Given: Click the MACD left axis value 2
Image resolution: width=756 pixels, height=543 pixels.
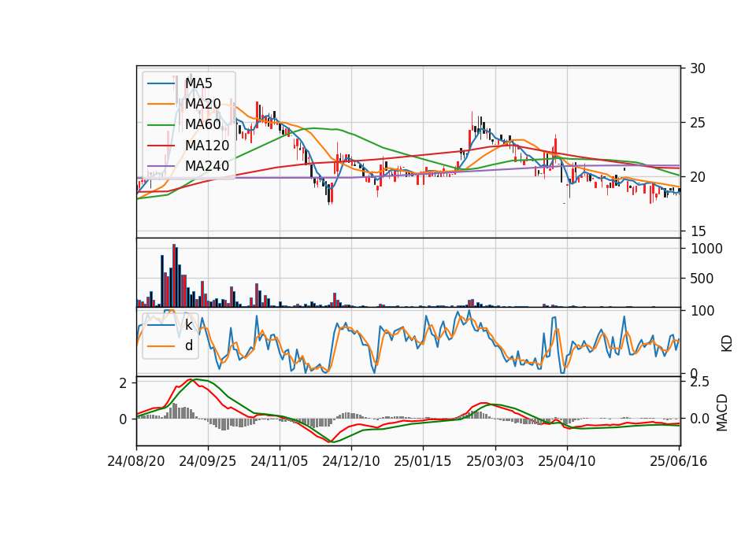Looking at the screenshot, I should (124, 383).
